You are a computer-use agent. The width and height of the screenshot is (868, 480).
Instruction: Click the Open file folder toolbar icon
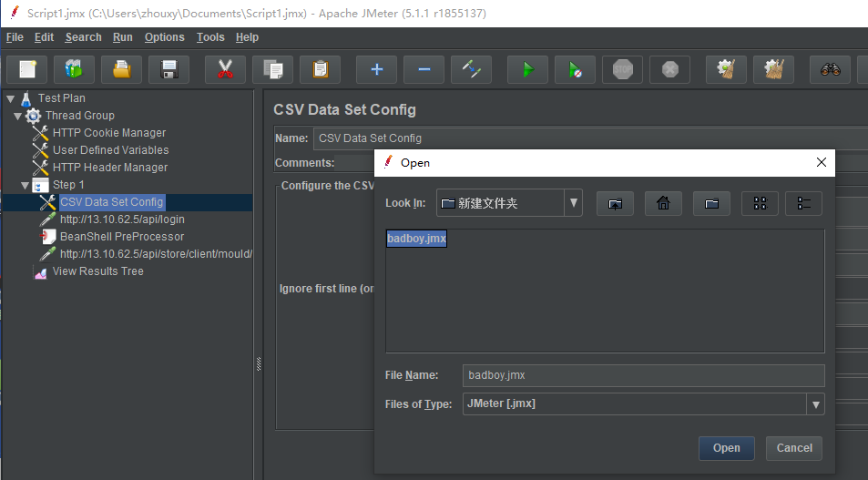click(x=122, y=70)
